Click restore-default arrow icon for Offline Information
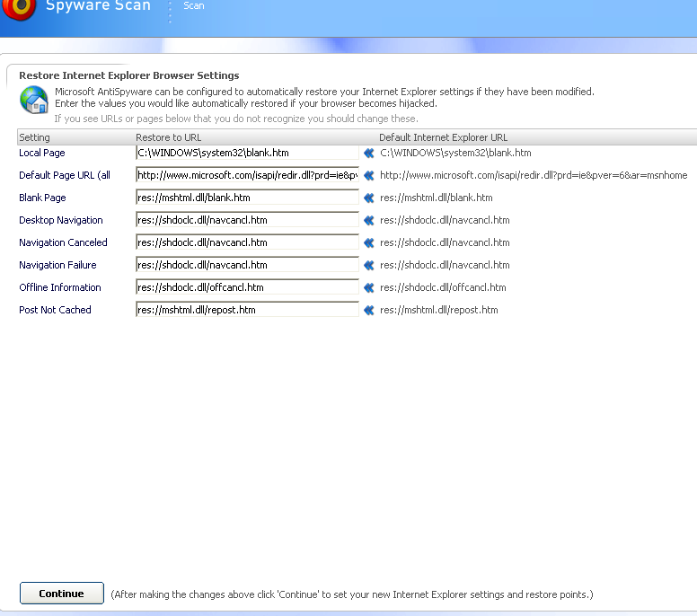The image size is (697, 616). 369,288
